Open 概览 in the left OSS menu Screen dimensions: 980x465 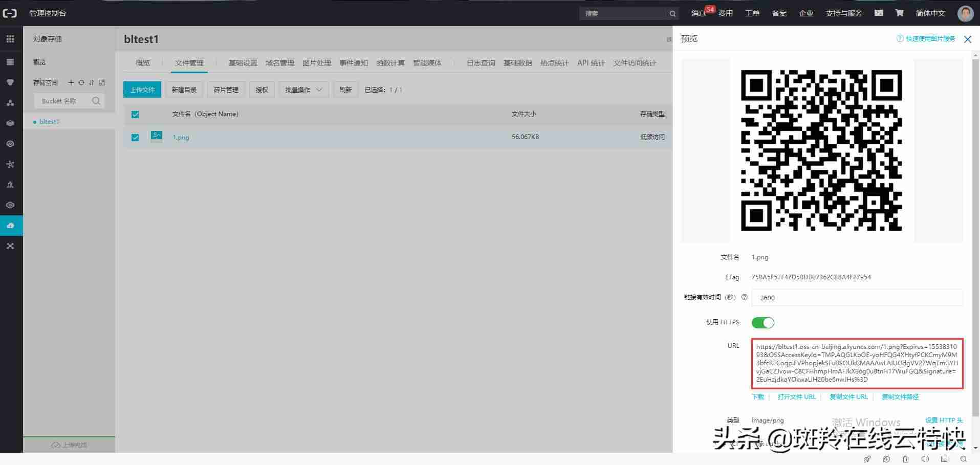(x=39, y=62)
